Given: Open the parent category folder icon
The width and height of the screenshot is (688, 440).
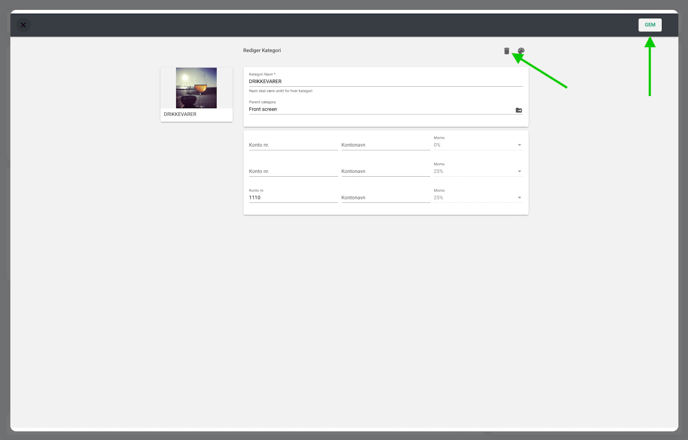Looking at the screenshot, I should (518, 110).
